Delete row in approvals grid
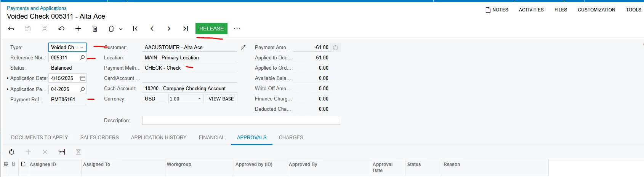 45,152
